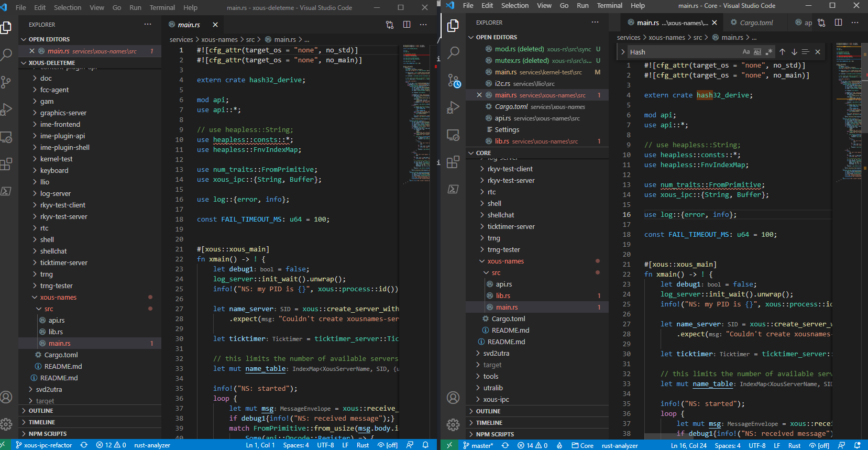This screenshot has height=450, width=868.
Task: Expand the ticktimer-server folder in CORE tree
Action: coord(511,226)
